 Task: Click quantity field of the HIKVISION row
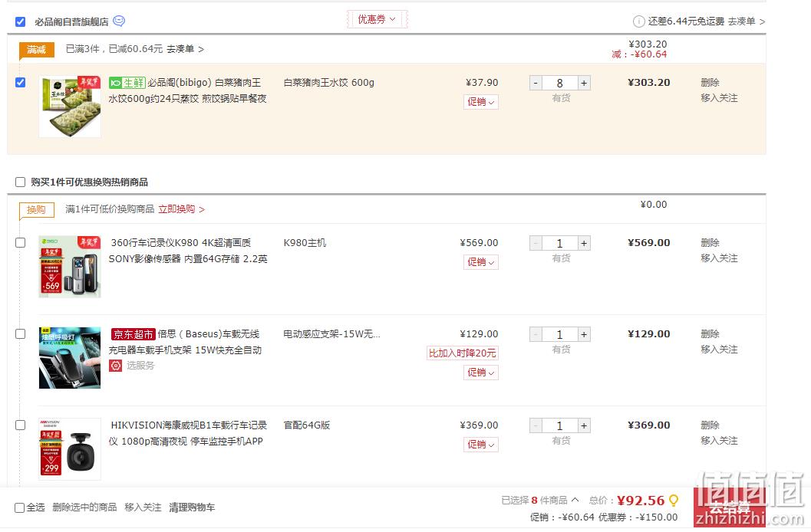click(559, 426)
